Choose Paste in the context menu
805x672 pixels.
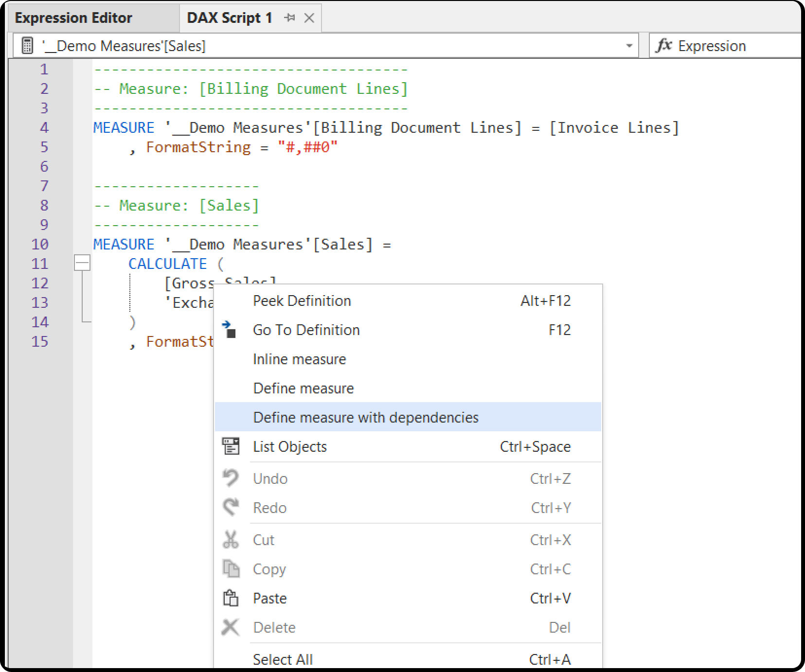(x=408, y=598)
